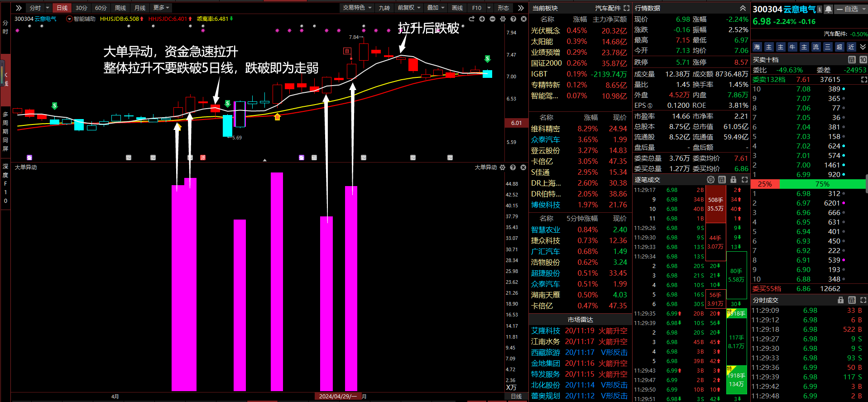Collapse the 行情数据 panel
This screenshot has width=868, height=402.
click(x=743, y=8)
